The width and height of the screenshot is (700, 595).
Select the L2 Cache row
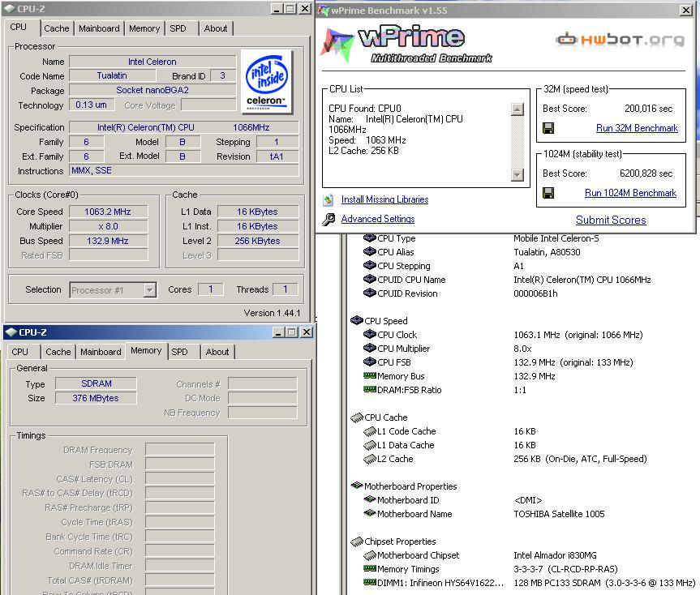[505, 459]
